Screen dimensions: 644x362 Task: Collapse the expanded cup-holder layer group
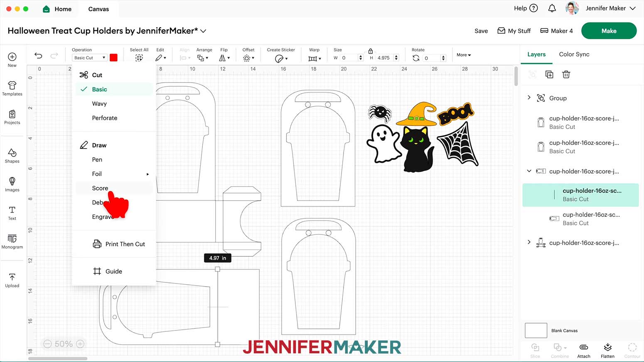tap(529, 171)
